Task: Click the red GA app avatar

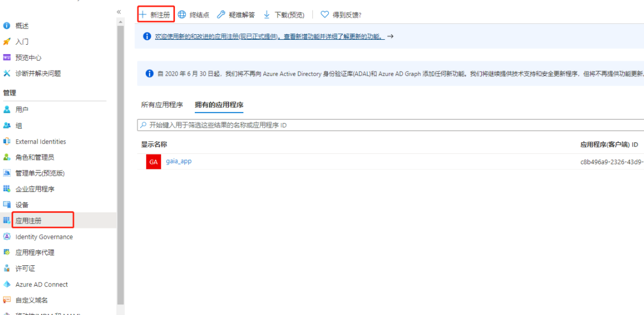Action: pos(153,162)
